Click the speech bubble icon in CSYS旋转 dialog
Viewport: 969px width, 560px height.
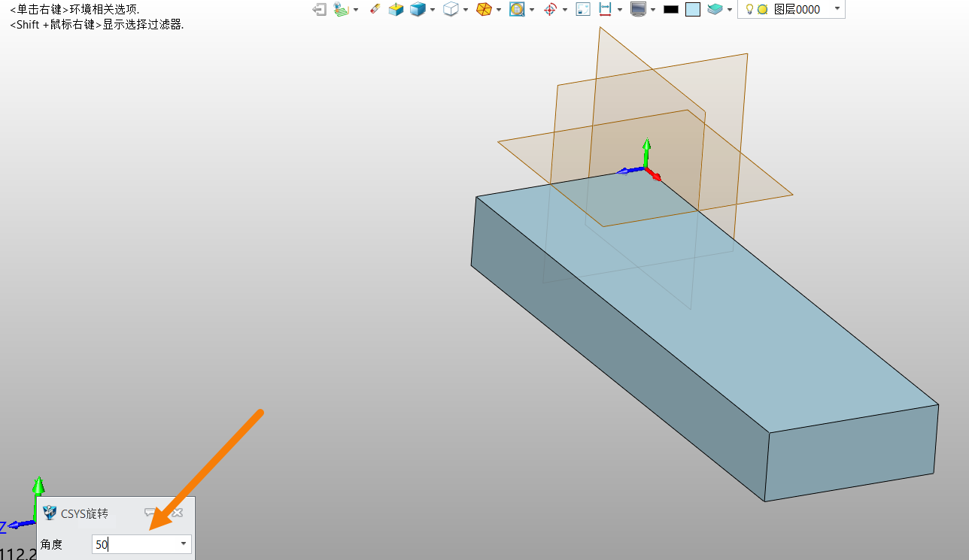[151, 513]
